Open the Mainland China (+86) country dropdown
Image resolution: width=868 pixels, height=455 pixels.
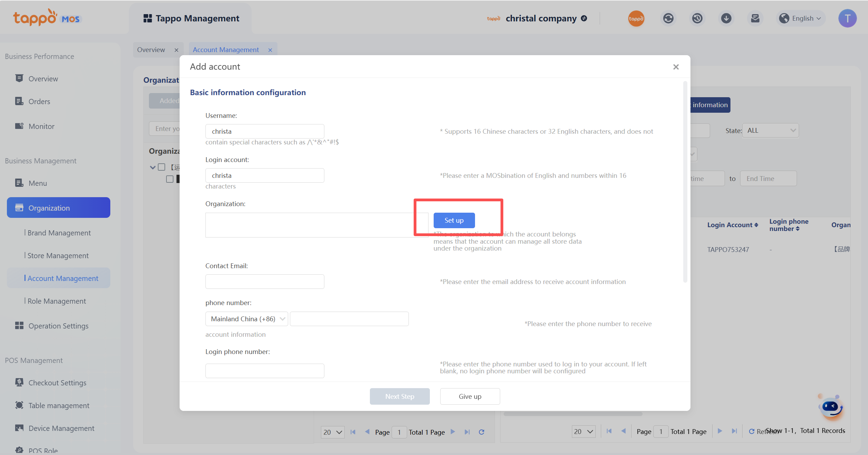click(x=246, y=319)
